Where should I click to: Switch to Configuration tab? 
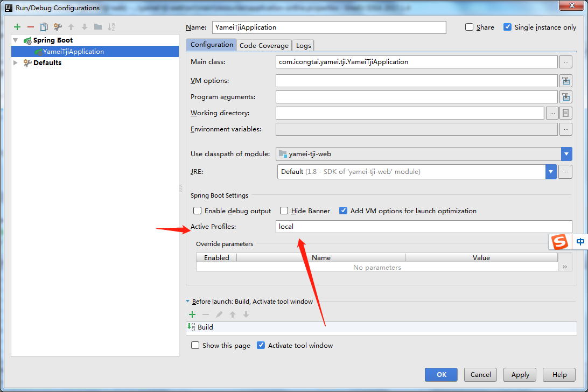tap(212, 45)
